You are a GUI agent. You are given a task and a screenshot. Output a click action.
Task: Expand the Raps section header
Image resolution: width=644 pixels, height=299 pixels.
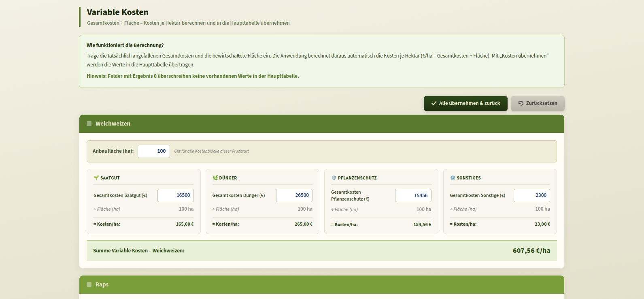click(321, 284)
